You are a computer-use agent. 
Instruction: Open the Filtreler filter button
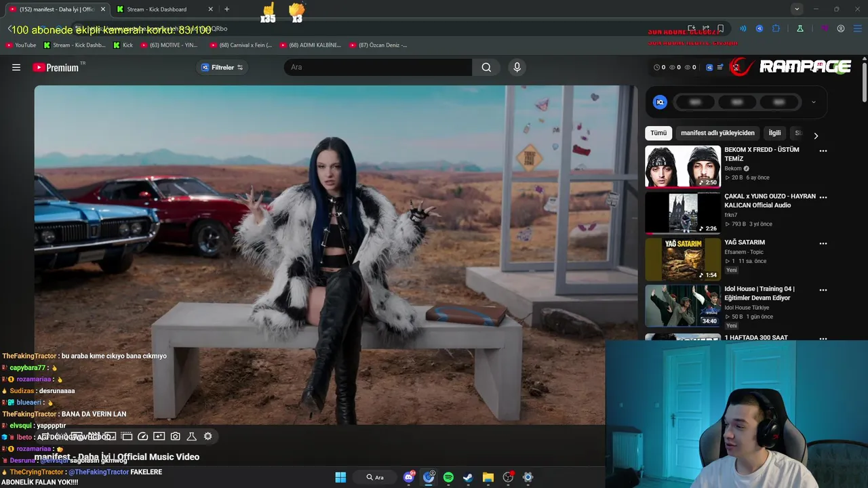(222, 67)
